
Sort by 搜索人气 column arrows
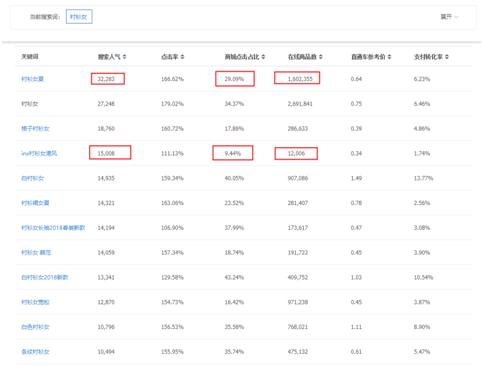coord(124,57)
